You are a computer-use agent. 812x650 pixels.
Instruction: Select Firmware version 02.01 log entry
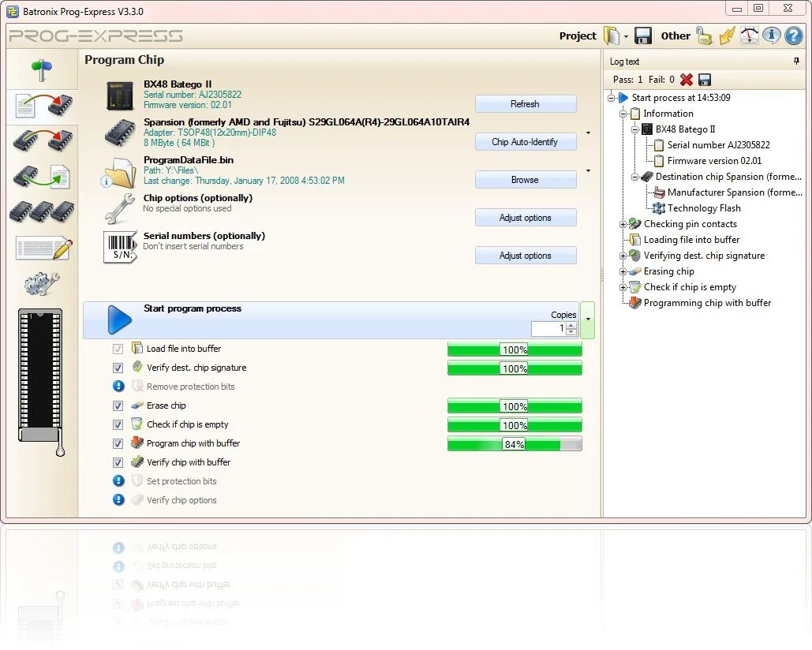[714, 161]
